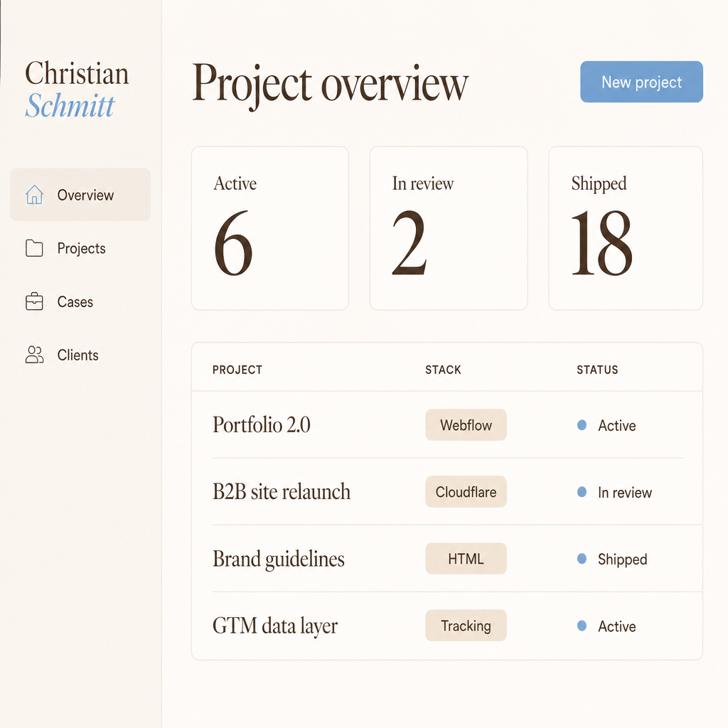Open the Overview sidebar item
The height and width of the screenshot is (728, 728).
(81, 195)
